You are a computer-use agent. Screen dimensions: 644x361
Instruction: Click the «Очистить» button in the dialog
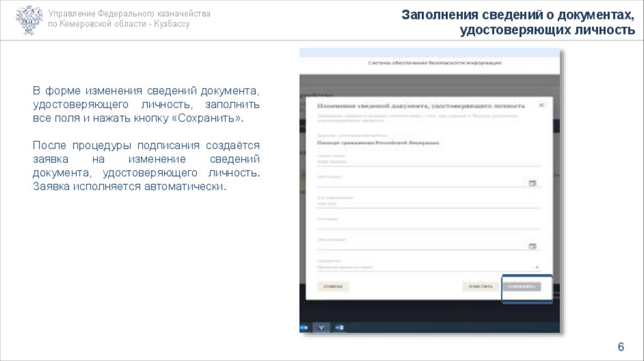(480, 286)
